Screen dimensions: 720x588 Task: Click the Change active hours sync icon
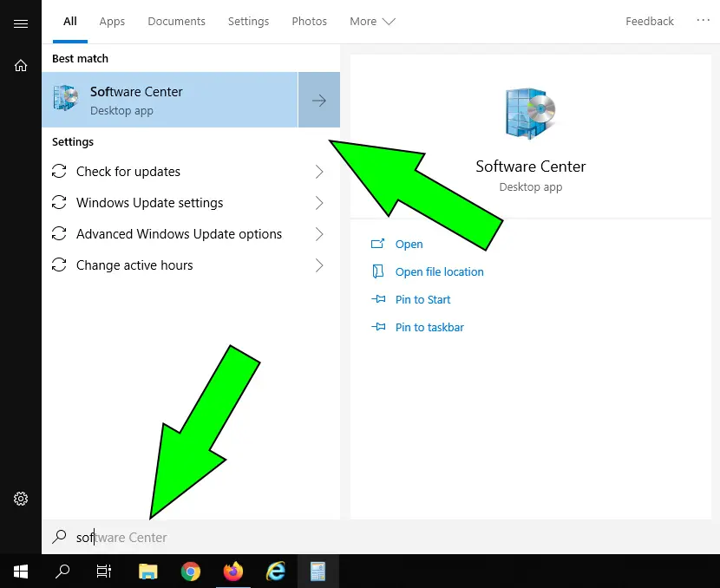tap(59, 265)
